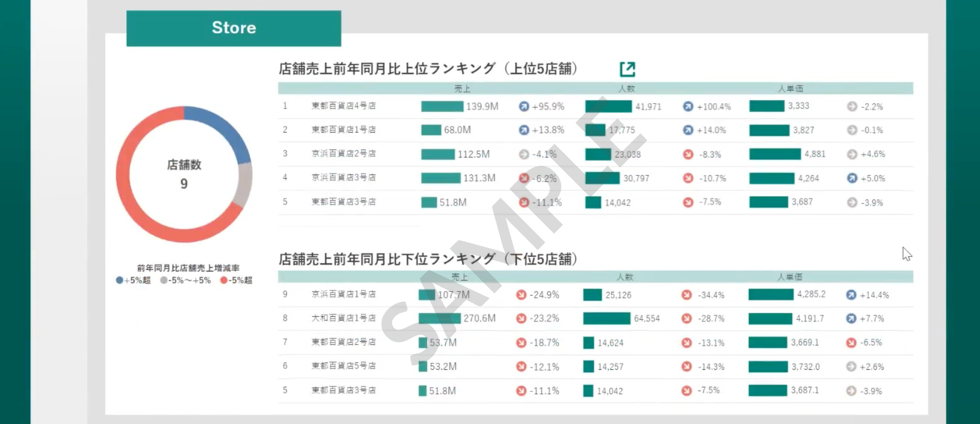Image resolution: width=980 pixels, height=424 pixels.
Task: Click red down-arrow icon beside -24.9%
Action: click(x=521, y=295)
